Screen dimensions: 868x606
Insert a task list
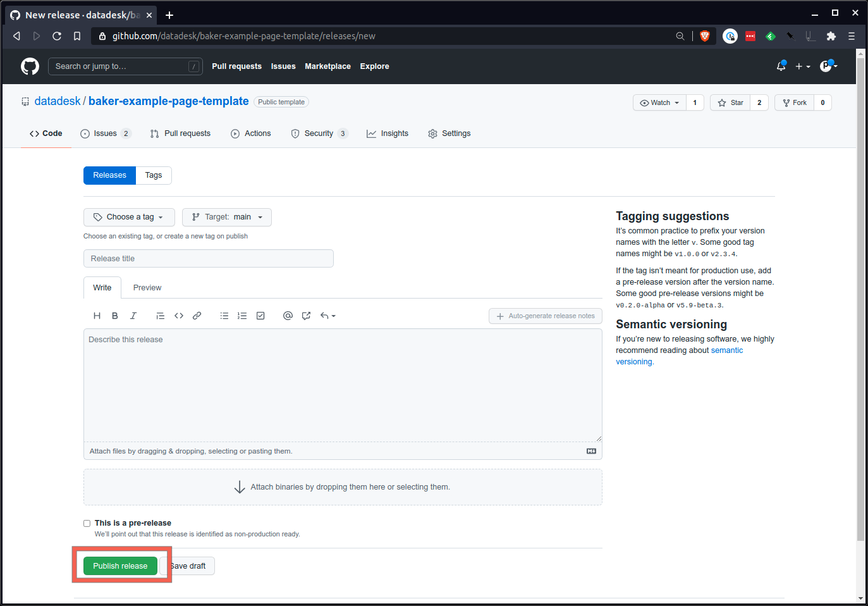(x=260, y=316)
